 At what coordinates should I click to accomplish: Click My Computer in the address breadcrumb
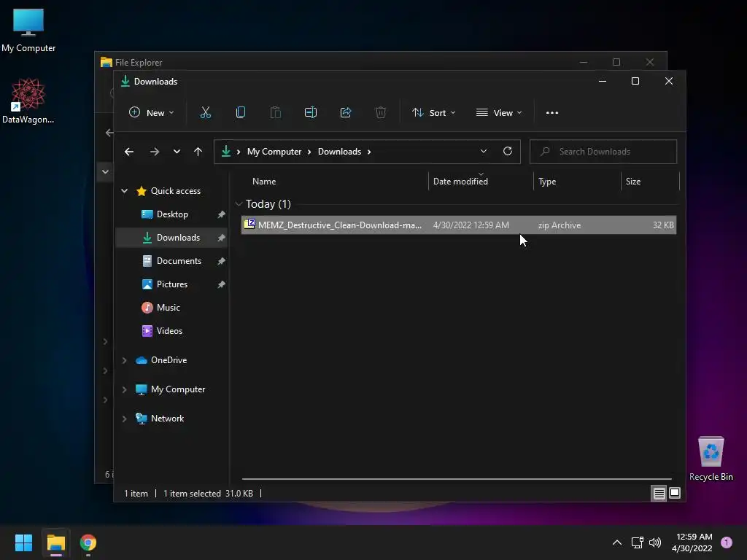point(274,152)
